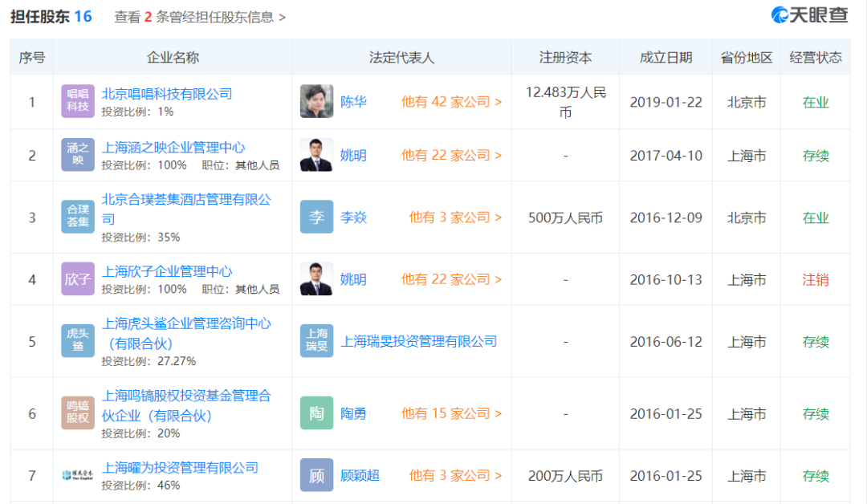Expand 陶勇's 他有 15 家公司 list
Viewport: 867px width, 504px height.
[451, 413]
